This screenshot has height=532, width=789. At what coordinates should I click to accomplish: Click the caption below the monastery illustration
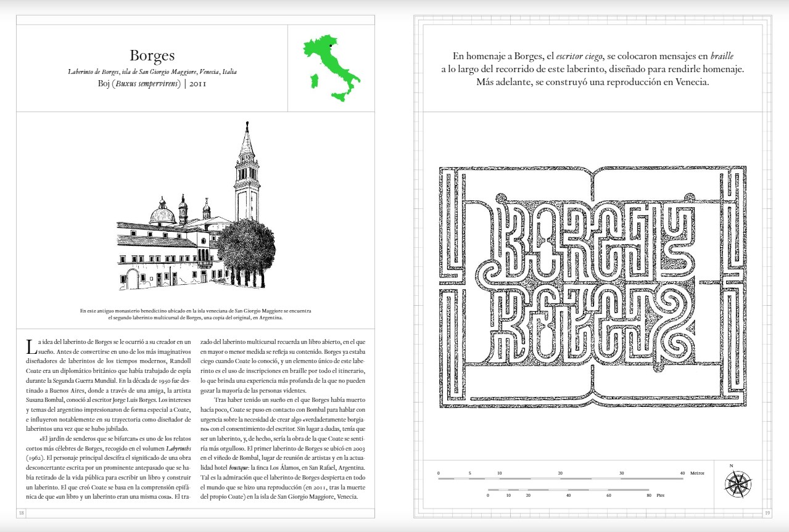[x=196, y=314]
